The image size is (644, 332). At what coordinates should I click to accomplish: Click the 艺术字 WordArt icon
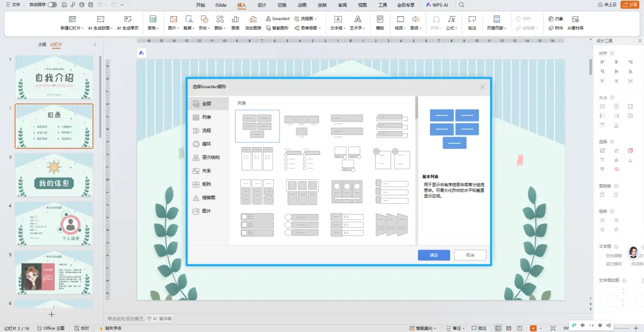(x=358, y=19)
